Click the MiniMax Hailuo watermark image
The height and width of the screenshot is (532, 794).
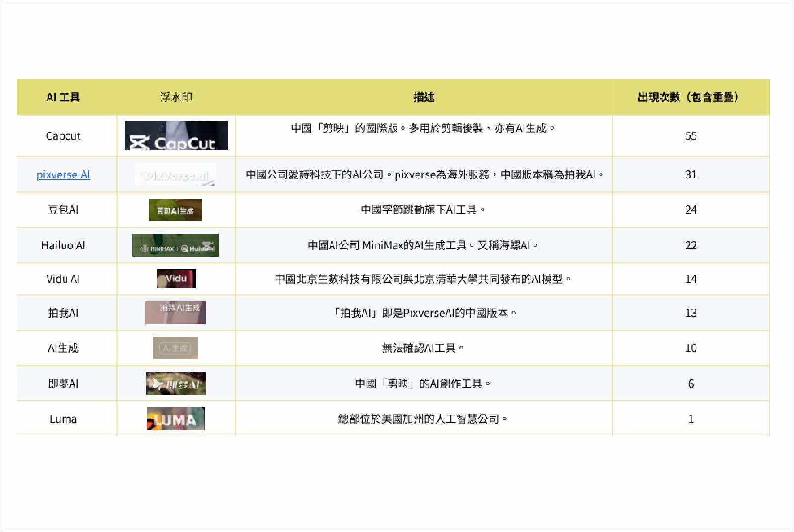click(176, 245)
